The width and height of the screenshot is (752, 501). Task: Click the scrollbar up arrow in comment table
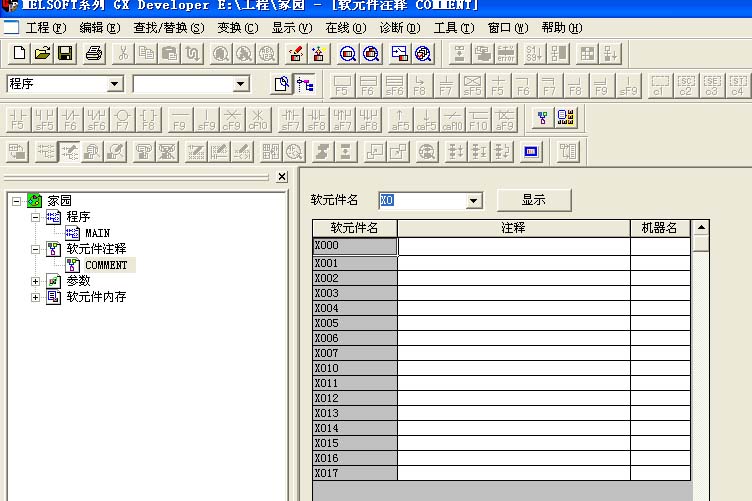point(701,228)
